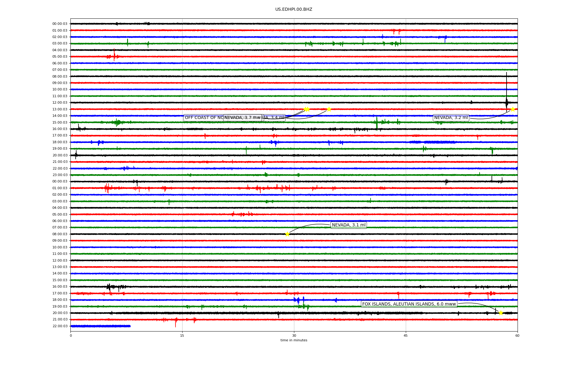Click the 13:00:03 label on the row with the stars
588x368 pixels.
click(x=60, y=109)
